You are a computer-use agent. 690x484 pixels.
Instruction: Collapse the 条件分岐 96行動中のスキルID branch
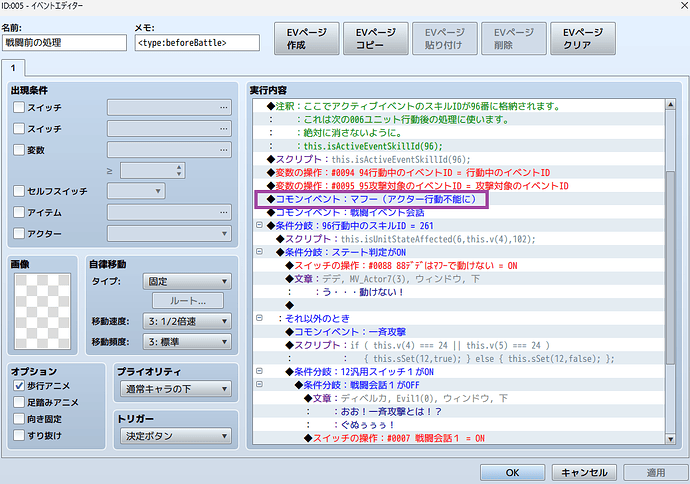pyautogui.click(x=260, y=225)
